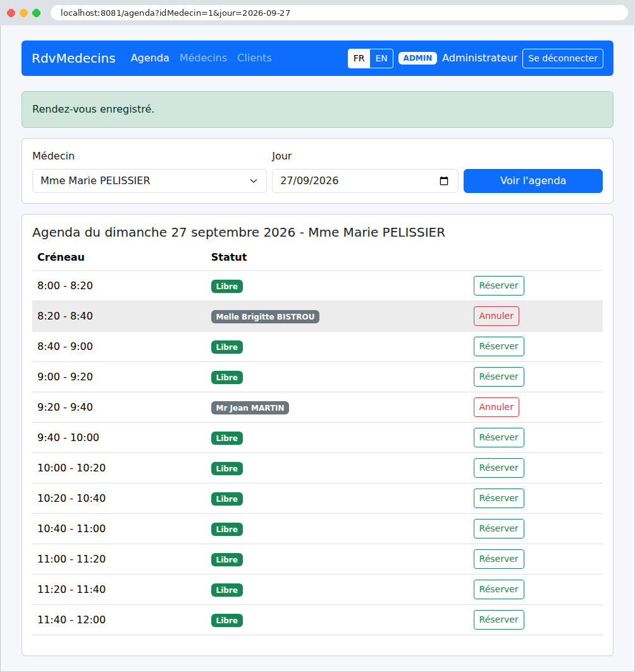
Task: Reserve the 9:00 - 9:20 slot
Action: 499,377
